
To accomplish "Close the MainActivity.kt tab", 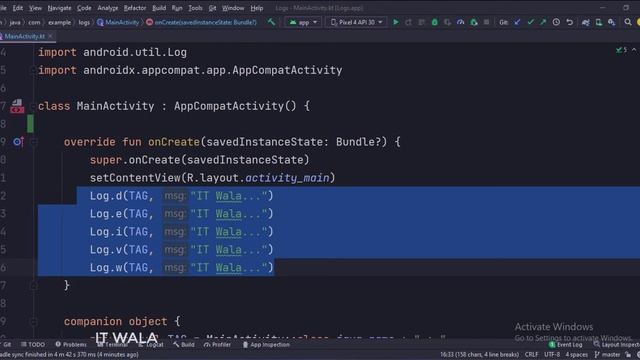I will (x=50, y=36).
